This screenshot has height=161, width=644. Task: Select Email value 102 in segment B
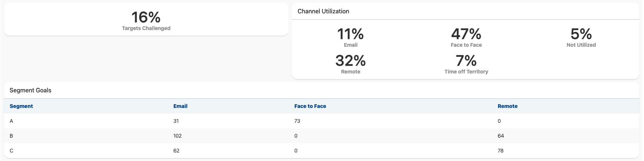coord(177,136)
